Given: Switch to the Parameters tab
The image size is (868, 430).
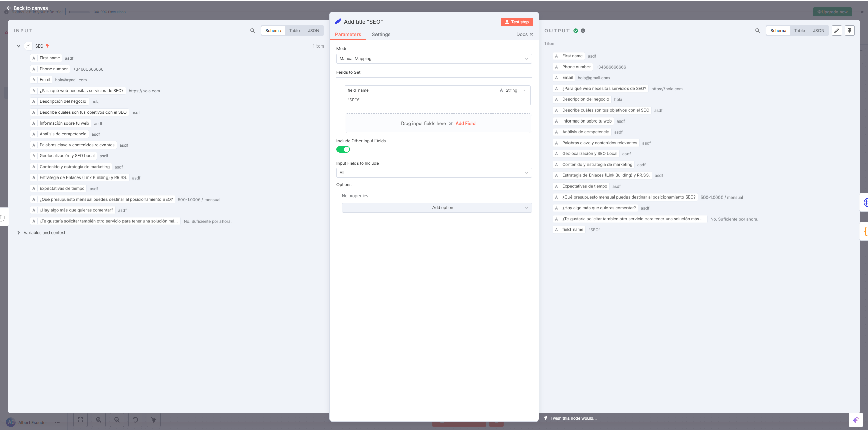Looking at the screenshot, I should coord(348,34).
